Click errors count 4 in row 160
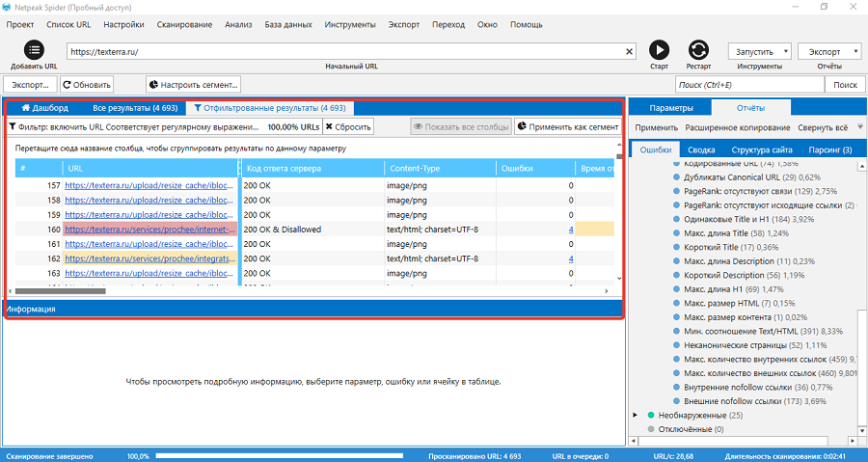Image resolution: width=868 pixels, height=462 pixels. 571,229
